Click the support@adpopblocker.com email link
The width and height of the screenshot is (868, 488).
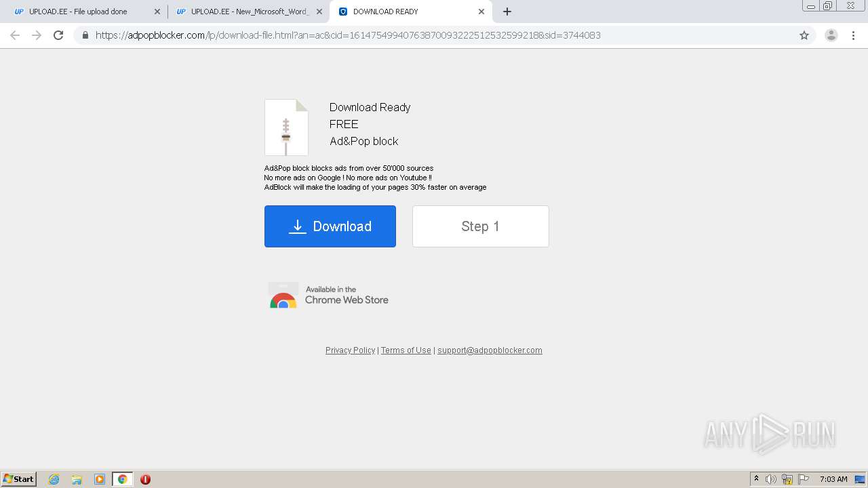point(490,350)
